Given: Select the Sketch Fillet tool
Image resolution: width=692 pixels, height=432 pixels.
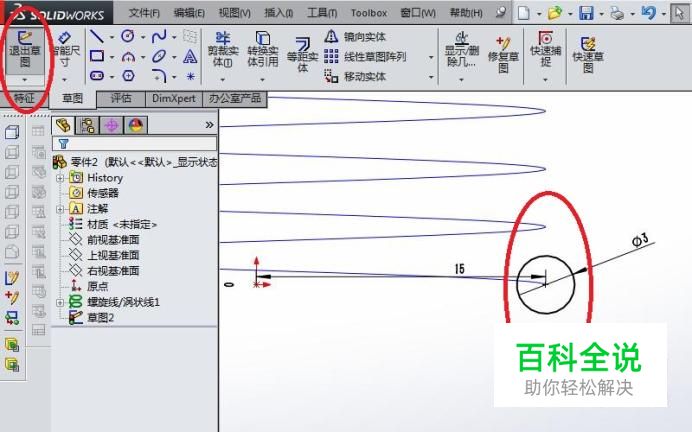Looking at the screenshot, I should (x=159, y=76).
